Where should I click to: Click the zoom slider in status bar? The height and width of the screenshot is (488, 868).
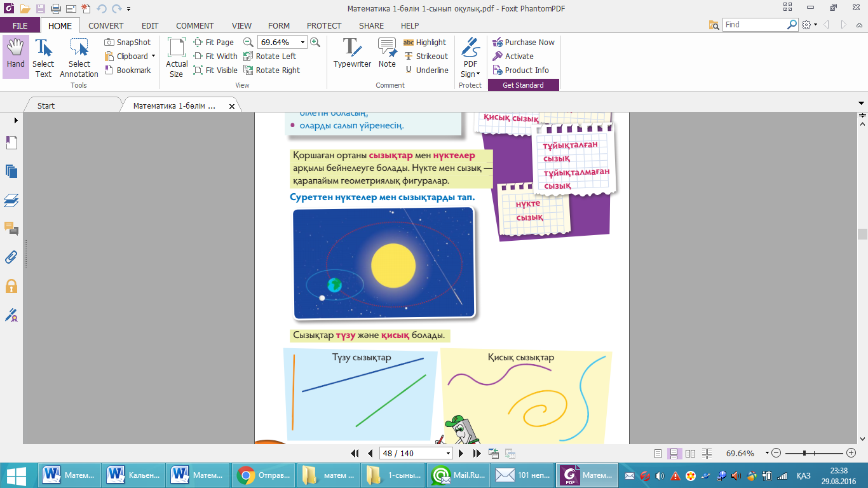coord(804,453)
